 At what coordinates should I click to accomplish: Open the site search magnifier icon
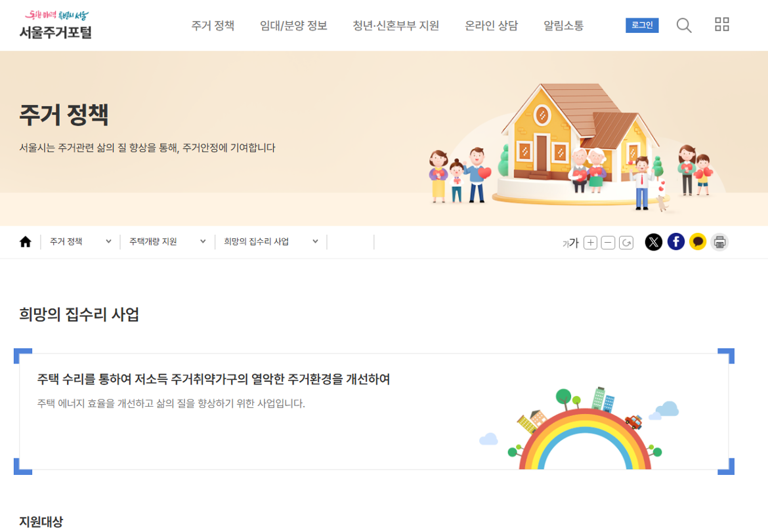point(683,25)
